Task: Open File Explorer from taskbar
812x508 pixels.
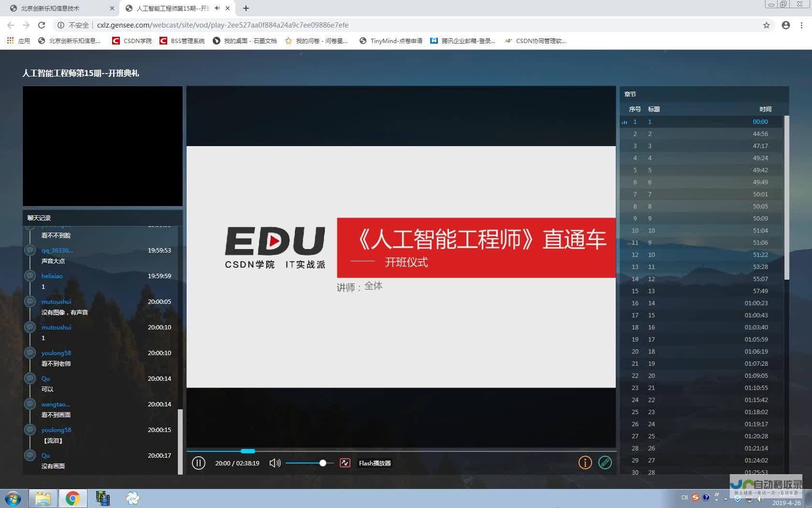Action: (43, 498)
